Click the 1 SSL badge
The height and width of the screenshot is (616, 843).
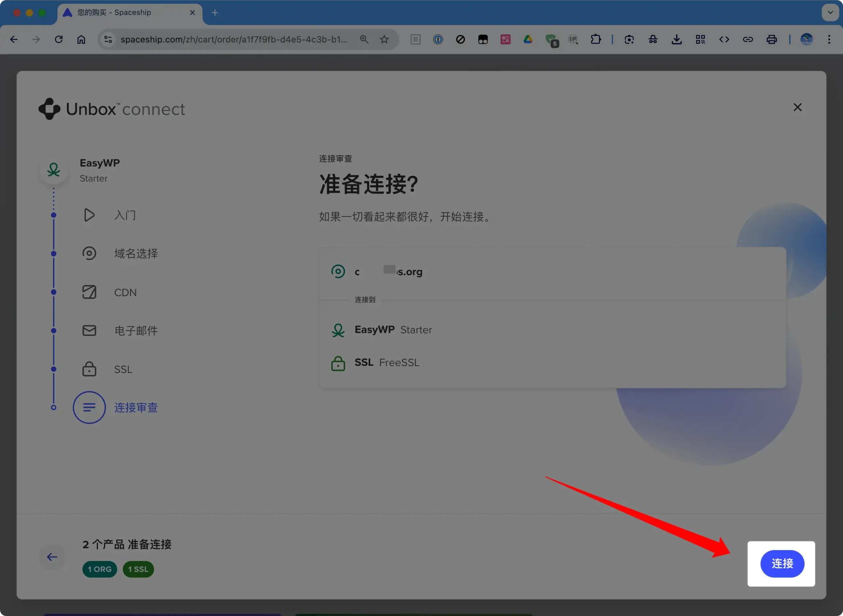138,569
